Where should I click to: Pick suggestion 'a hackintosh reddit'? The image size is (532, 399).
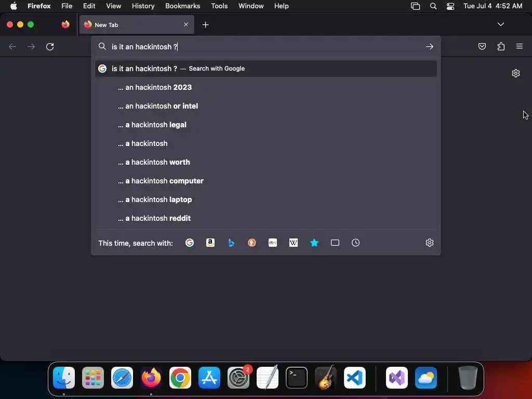266,218
